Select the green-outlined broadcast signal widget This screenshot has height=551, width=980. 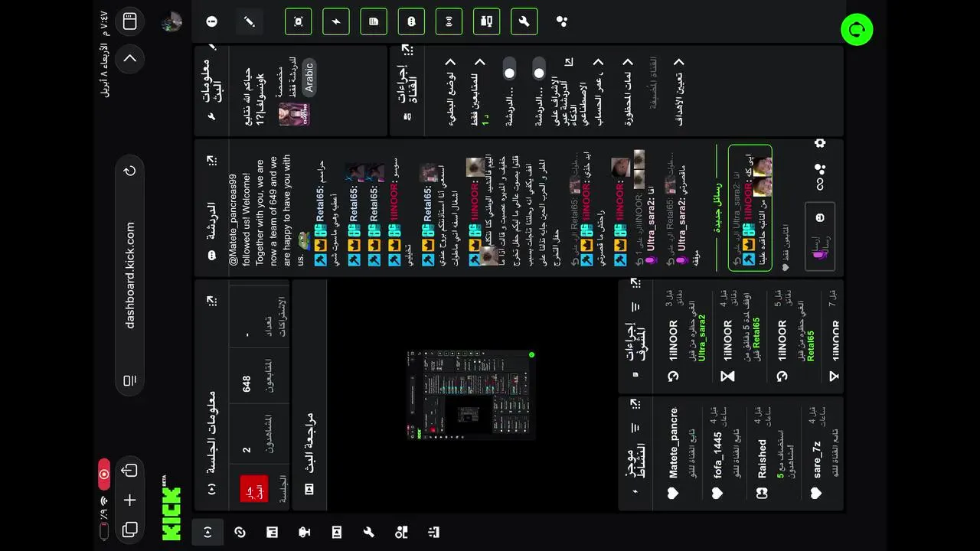(x=449, y=21)
